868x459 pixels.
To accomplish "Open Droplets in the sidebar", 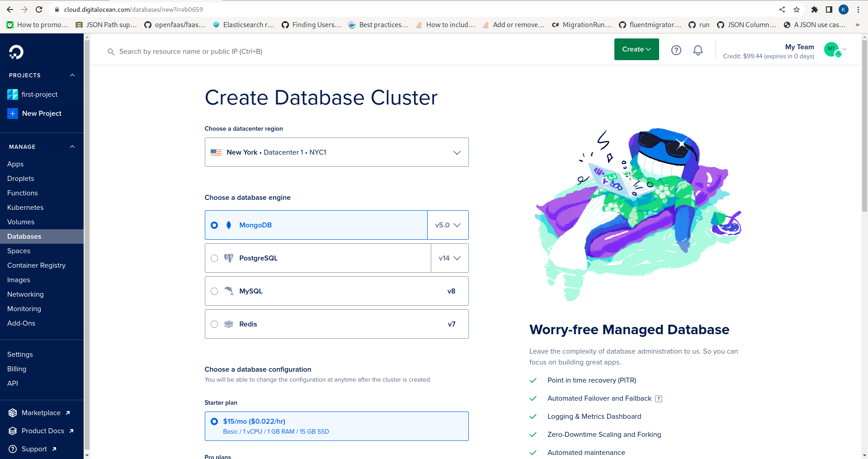I will [20, 179].
